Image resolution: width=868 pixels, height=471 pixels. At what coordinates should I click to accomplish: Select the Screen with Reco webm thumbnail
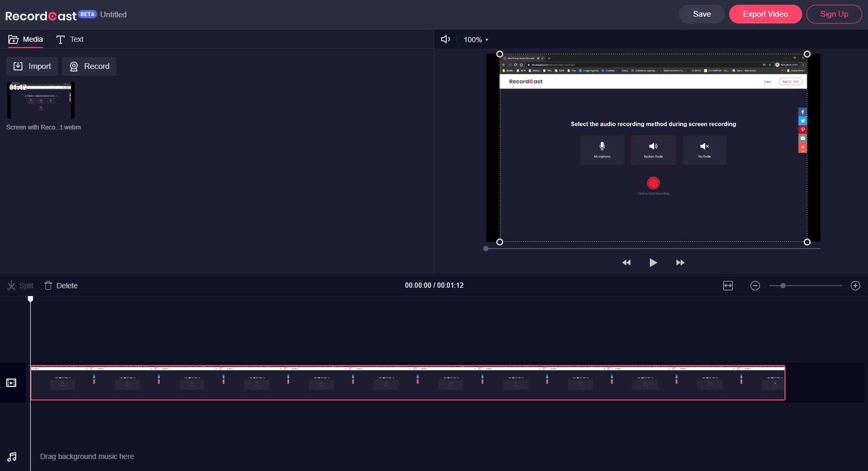(x=41, y=100)
